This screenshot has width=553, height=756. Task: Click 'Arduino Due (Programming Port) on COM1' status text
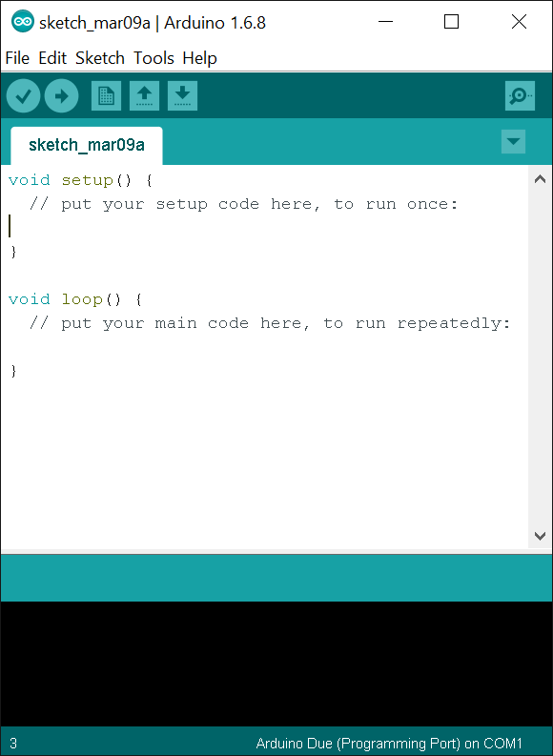(389, 743)
